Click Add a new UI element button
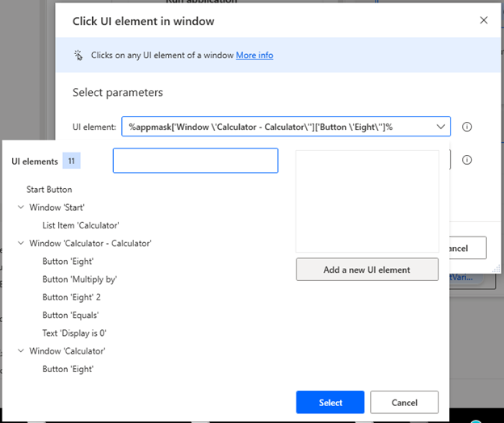The height and width of the screenshot is (423, 504). click(x=367, y=270)
